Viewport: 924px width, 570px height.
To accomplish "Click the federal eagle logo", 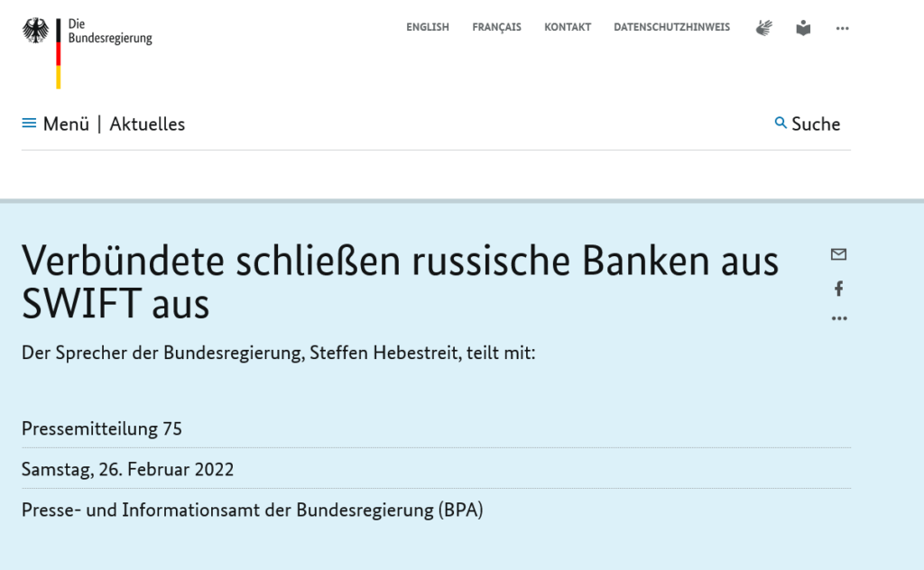I will click(x=36, y=31).
